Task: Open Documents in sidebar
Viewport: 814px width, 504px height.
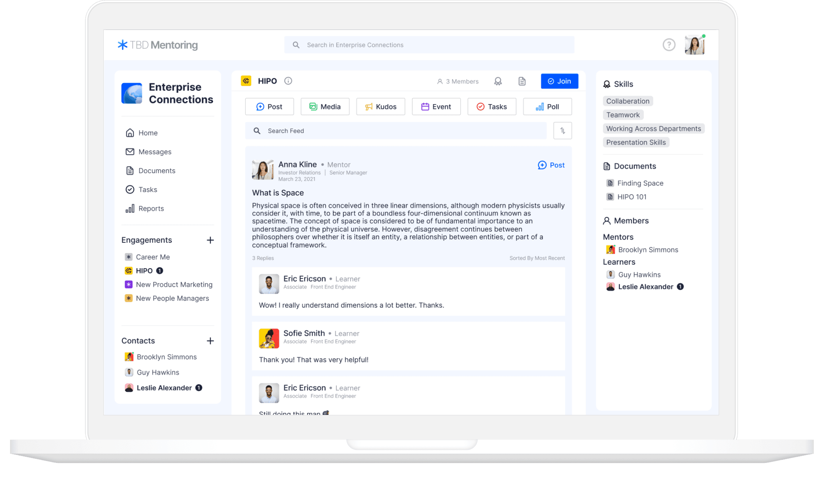Action: tap(150, 171)
